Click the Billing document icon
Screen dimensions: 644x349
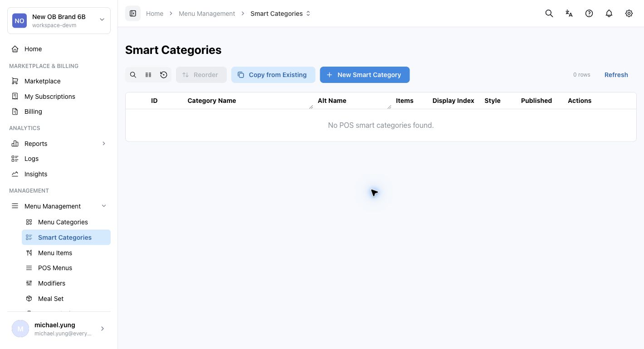click(15, 111)
